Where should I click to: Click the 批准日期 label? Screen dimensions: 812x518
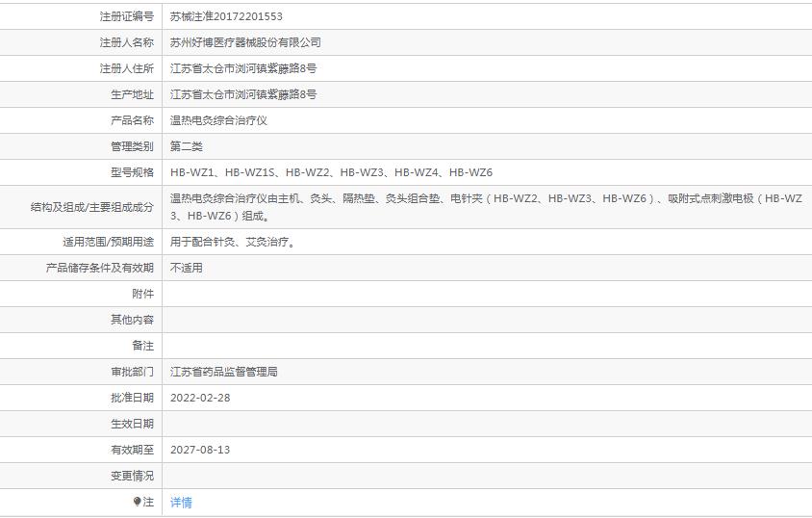point(132,398)
